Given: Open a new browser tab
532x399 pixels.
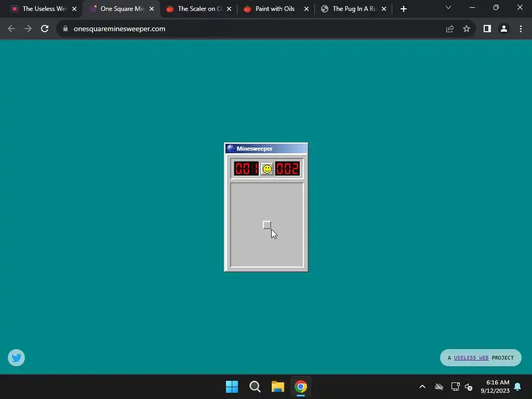Looking at the screenshot, I should (x=403, y=9).
